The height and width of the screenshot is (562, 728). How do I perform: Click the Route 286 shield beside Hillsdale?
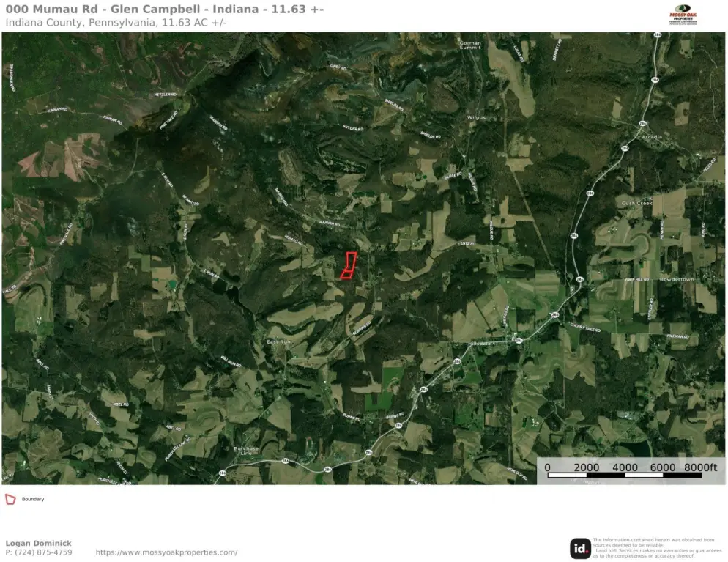pyautogui.click(x=519, y=341)
